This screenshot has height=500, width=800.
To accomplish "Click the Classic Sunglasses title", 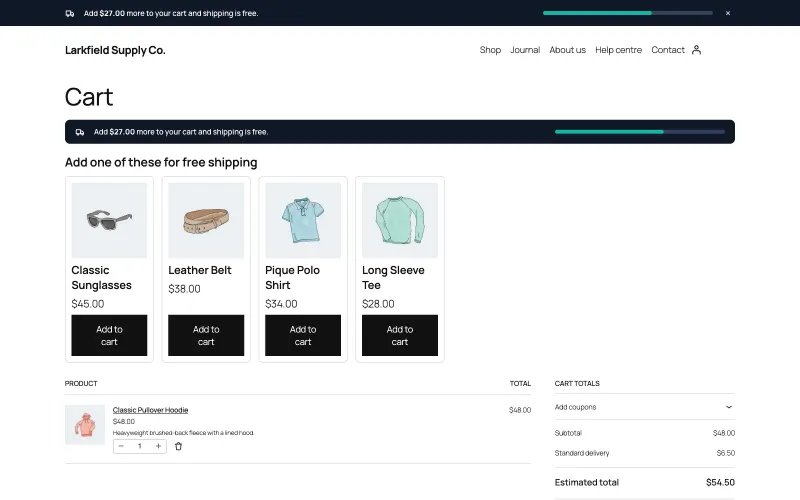I will click(x=102, y=278).
